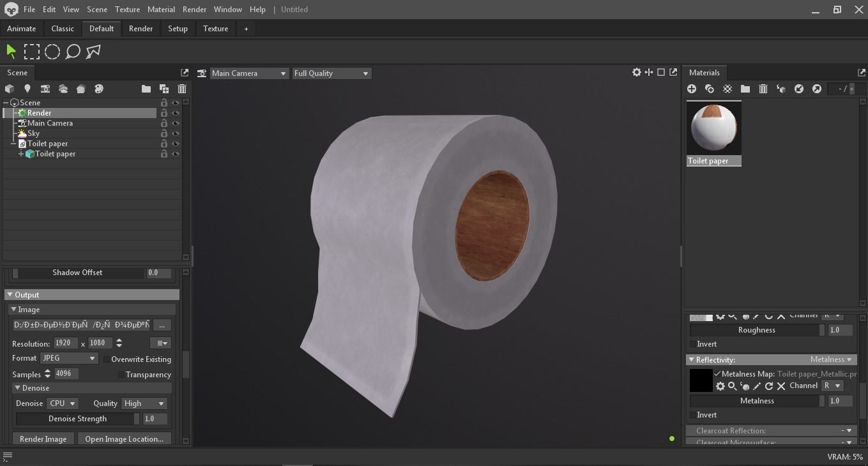Select the rectangle selection tool
The image size is (868, 466).
click(x=31, y=51)
